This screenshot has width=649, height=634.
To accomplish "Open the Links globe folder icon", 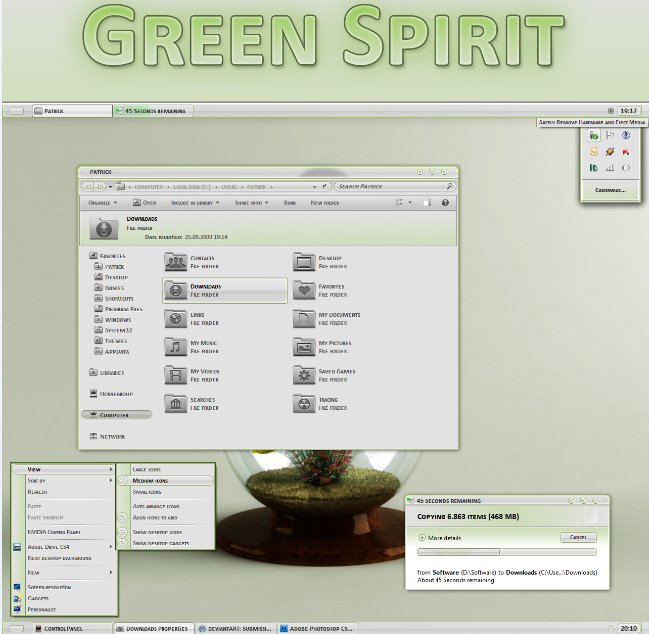I will point(175,318).
